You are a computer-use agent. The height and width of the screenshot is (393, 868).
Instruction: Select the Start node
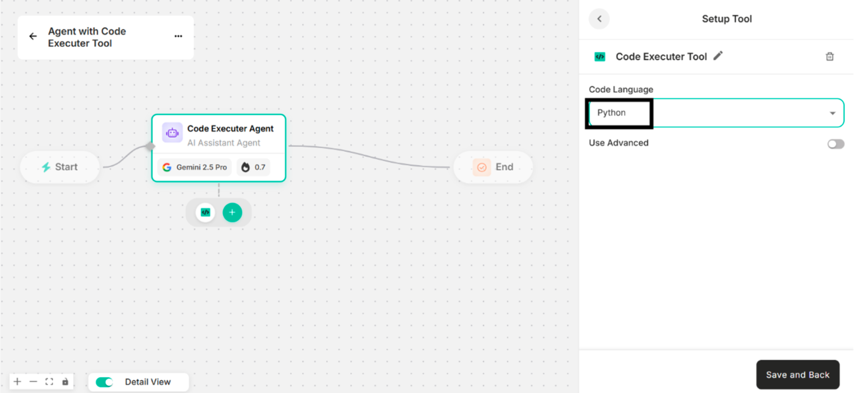click(x=60, y=167)
